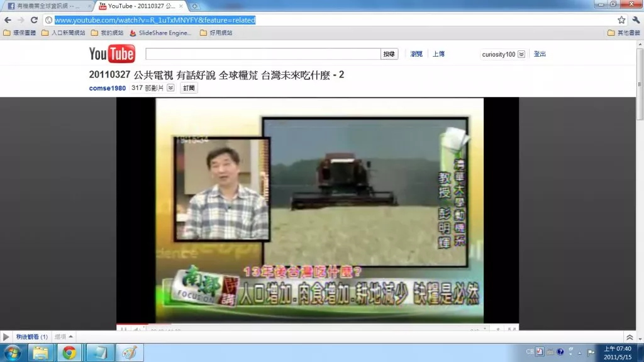Open the 環保團體 bookmark folder
The image size is (644, 362).
[x=19, y=33]
